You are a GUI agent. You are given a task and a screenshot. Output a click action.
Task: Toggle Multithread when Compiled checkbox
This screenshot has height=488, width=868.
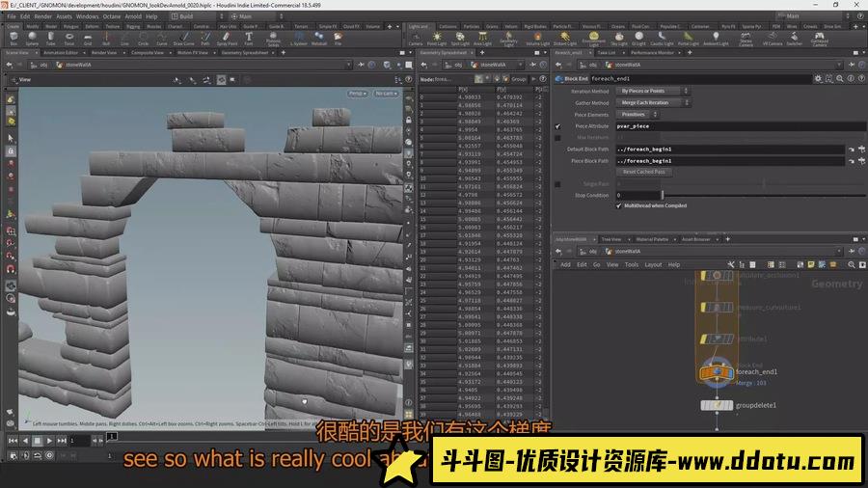pos(619,205)
